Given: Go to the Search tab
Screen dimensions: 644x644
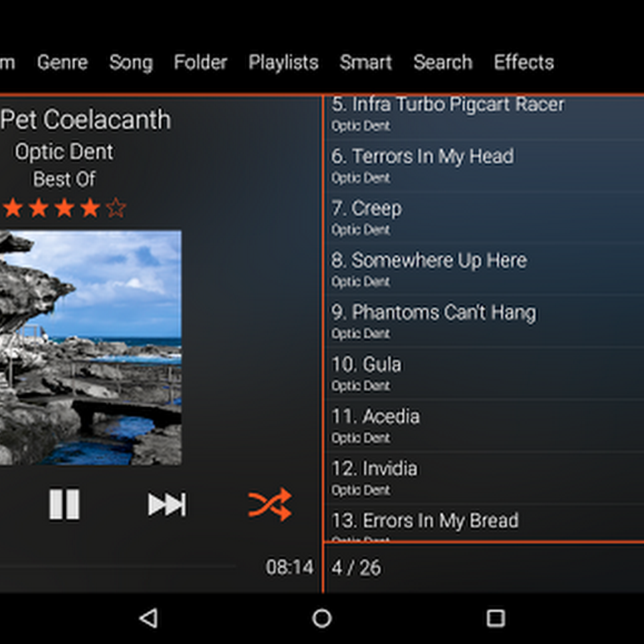Looking at the screenshot, I should pyautogui.click(x=443, y=62).
